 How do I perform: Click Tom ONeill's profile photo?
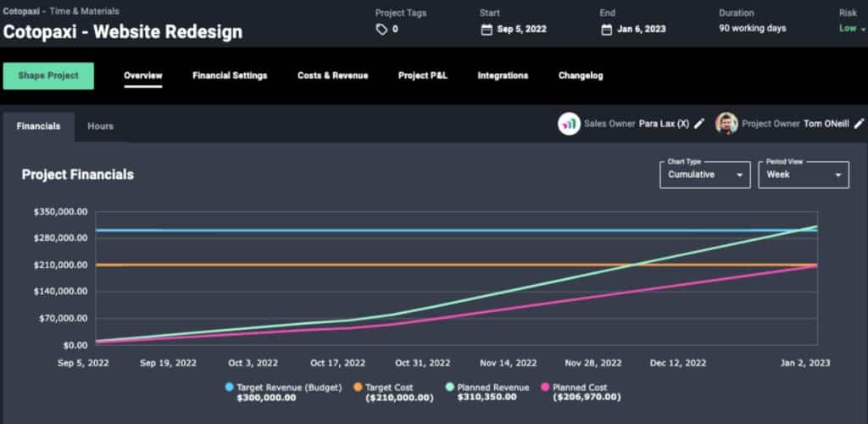(x=726, y=124)
